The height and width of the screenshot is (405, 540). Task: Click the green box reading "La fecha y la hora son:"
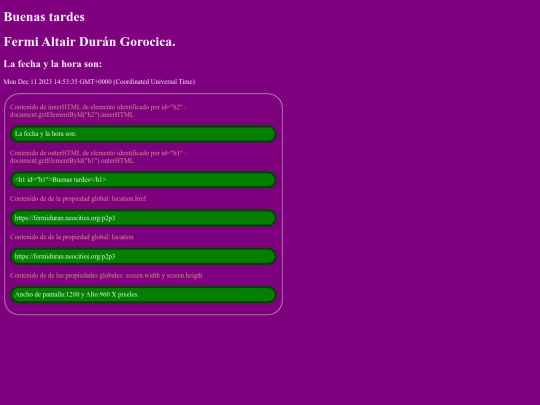(143, 134)
